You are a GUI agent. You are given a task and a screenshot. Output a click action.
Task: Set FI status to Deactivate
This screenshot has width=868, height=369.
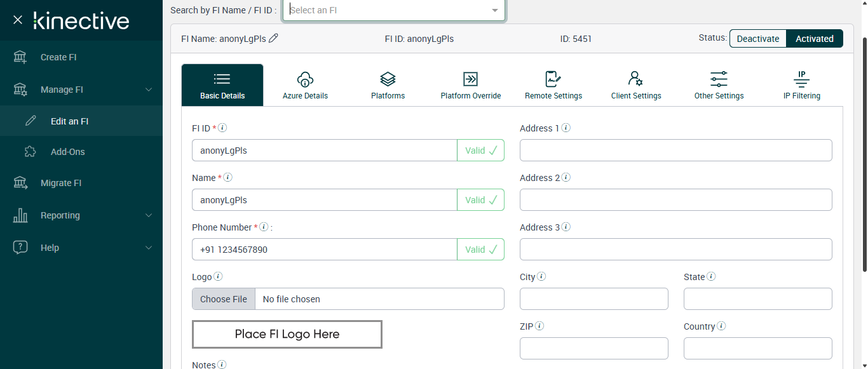pyautogui.click(x=757, y=39)
